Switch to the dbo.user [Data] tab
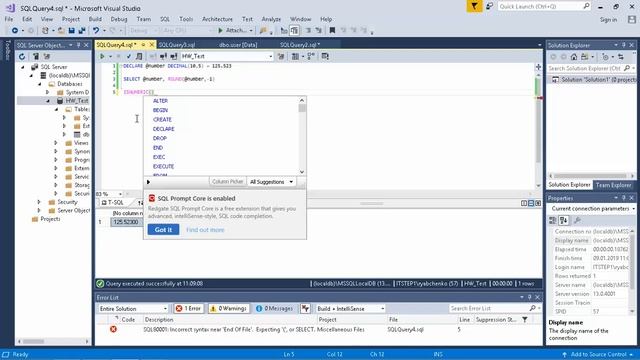The height and width of the screenshot is (360, 640). click(238, 45)
